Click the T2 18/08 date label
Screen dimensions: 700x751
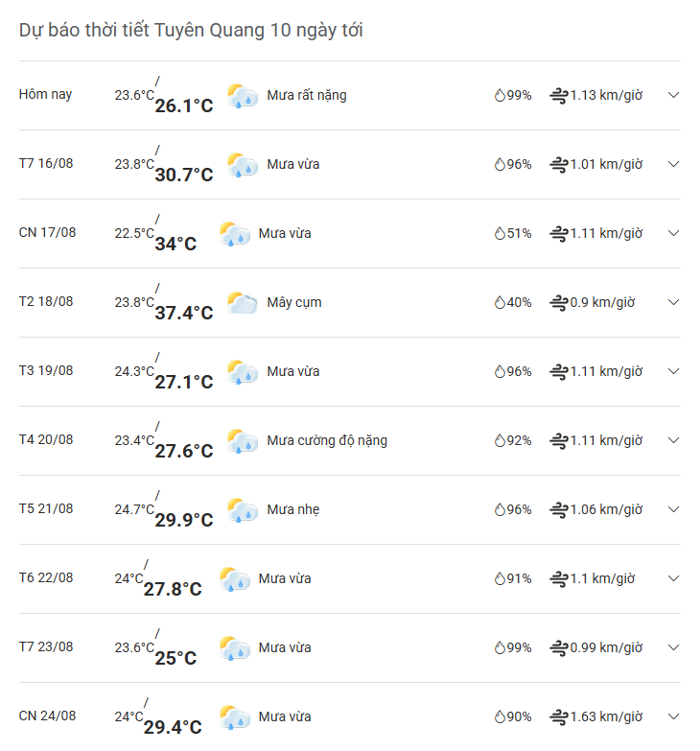click(x=46, y=301)
